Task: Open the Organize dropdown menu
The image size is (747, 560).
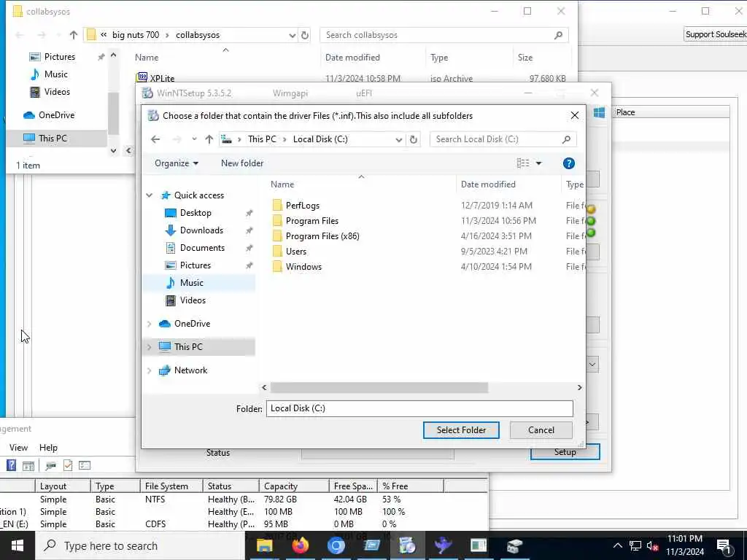Action: coord(177,163)
